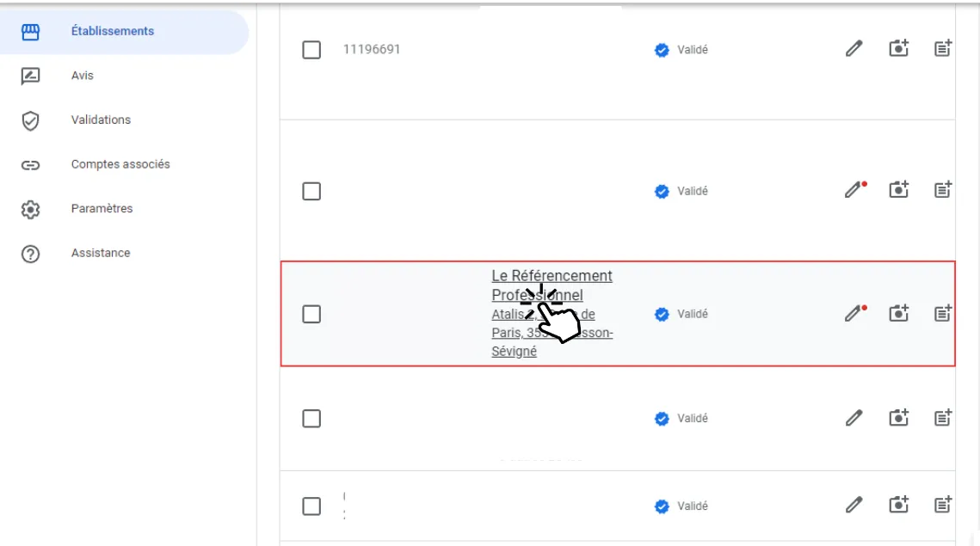Check the bottom row's checkbox
Screen dimensions: 980x546
tap(311, 506)
